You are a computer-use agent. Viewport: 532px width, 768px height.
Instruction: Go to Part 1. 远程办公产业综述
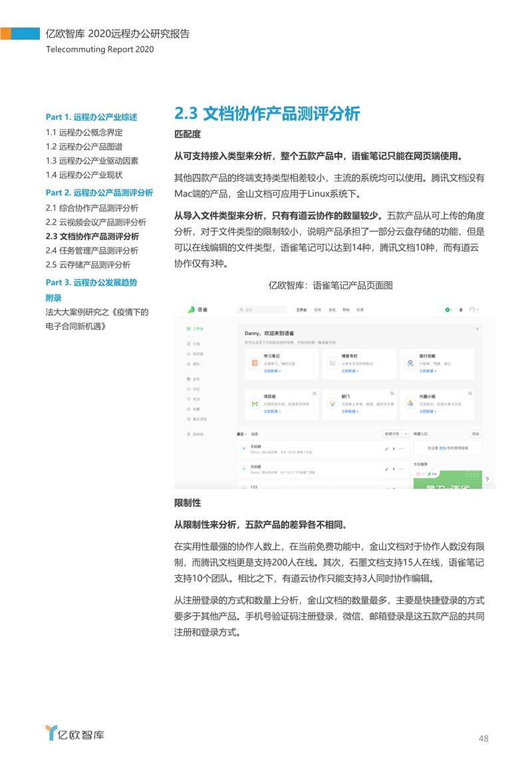(92, 117)
